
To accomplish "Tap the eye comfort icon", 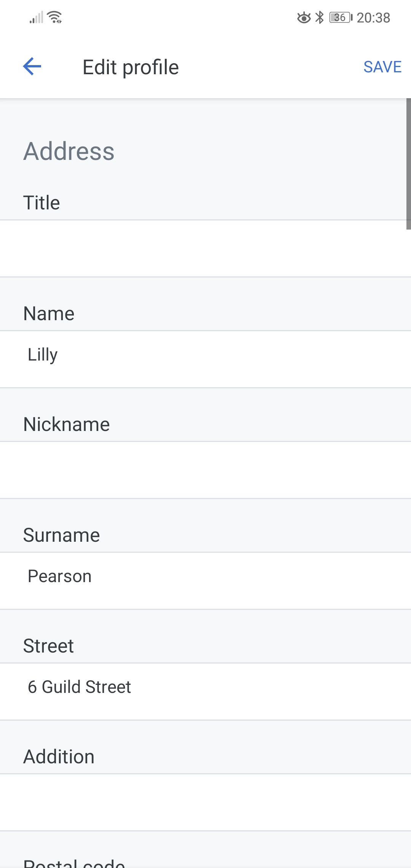I will 304,18.
